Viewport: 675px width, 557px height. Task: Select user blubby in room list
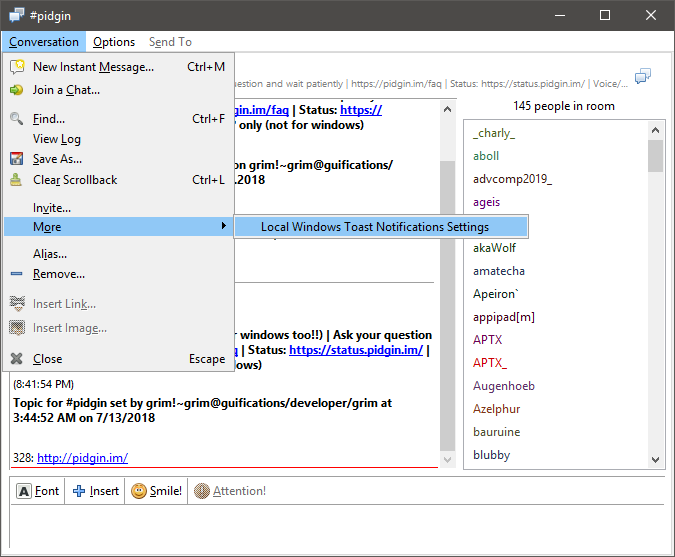point(491,455)
